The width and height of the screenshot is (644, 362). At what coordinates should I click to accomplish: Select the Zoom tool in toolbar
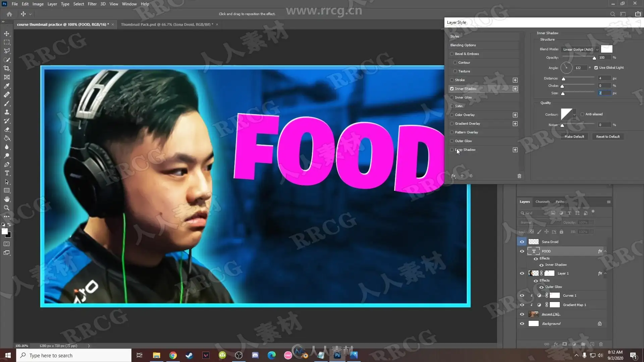click(7, 208)
